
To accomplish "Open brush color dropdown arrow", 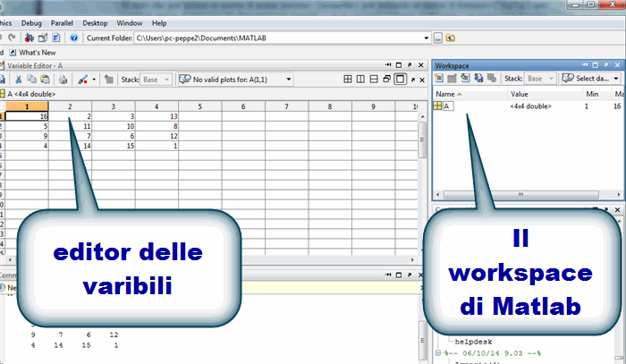I will click(94, 80).
